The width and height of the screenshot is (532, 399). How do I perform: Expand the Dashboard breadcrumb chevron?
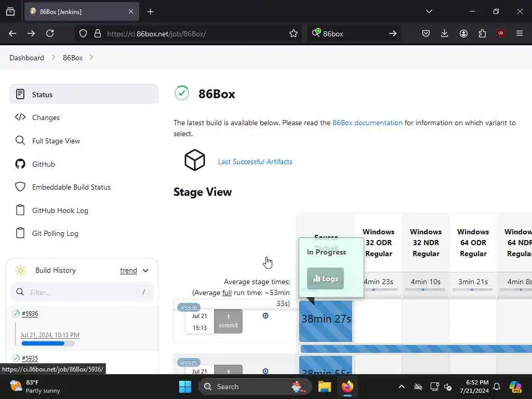54,58
